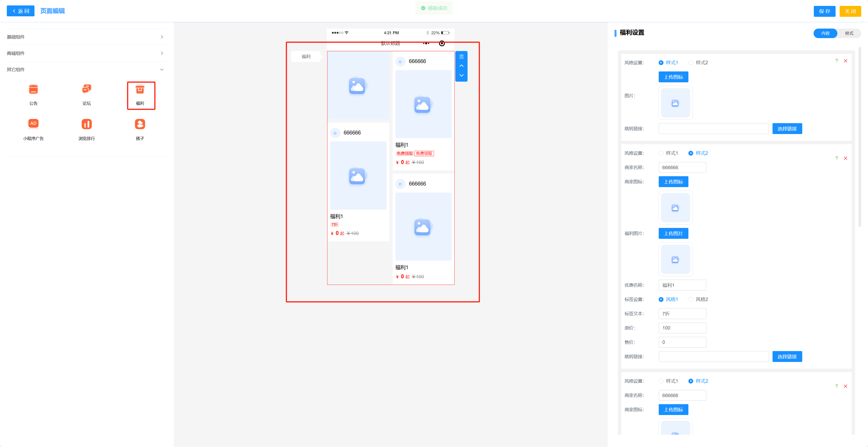Screen dimensions: 868x447
Task: Move component down with arrow
Action: point(461,76)
